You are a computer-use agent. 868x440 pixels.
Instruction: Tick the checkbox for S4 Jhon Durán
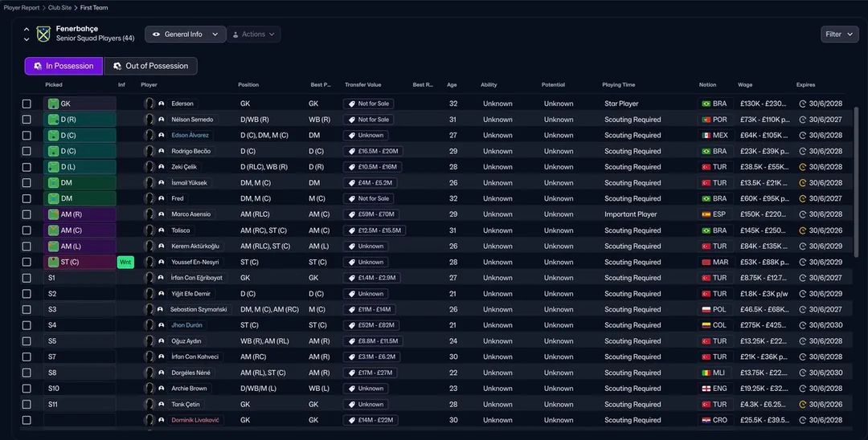click(x=27, y=325)
